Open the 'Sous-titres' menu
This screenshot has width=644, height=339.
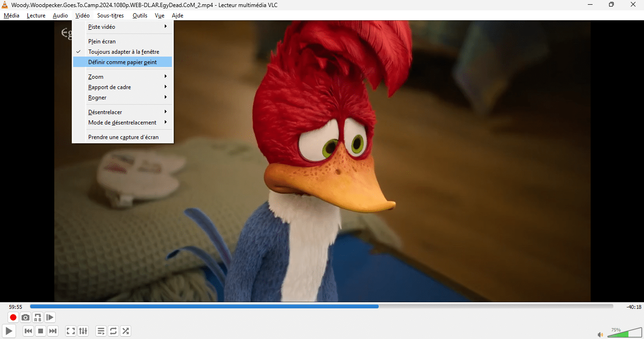click(x=110, y=16)
